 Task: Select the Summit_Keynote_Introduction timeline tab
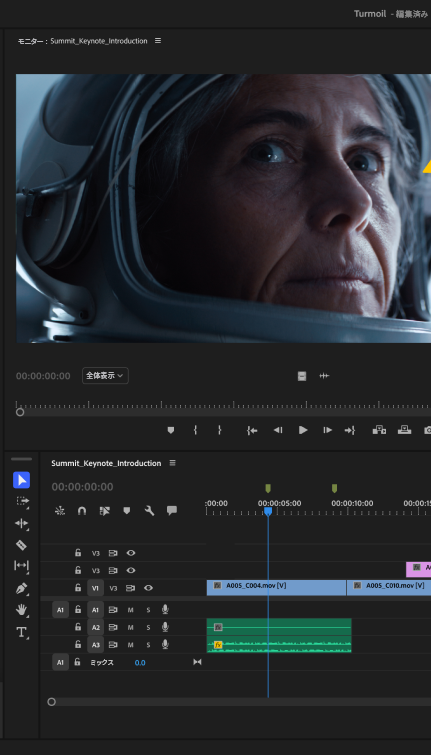click(x=106, y=463)
